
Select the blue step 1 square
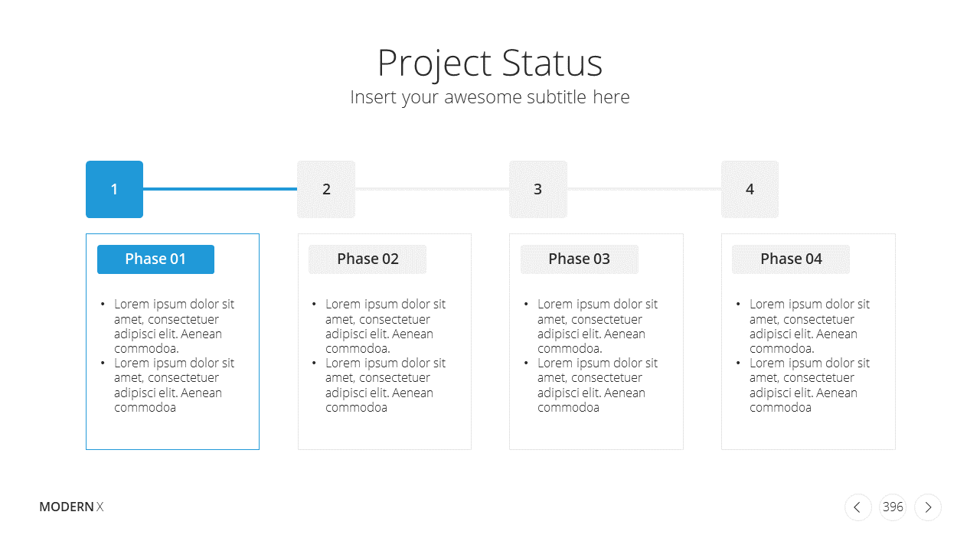click(114, 189)
